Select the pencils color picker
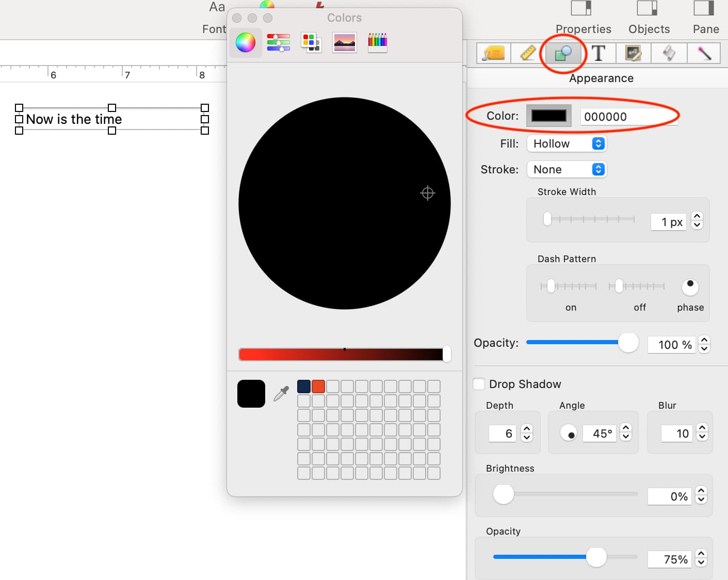The width and height of the screenshot is (728, 580). pyautogui.click(x=377, y=42)
